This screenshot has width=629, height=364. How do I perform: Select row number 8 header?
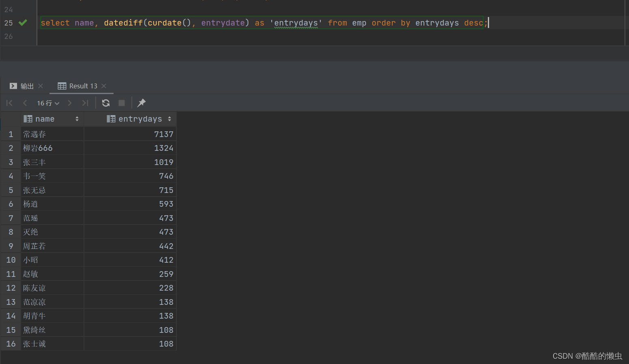point(11,232)
